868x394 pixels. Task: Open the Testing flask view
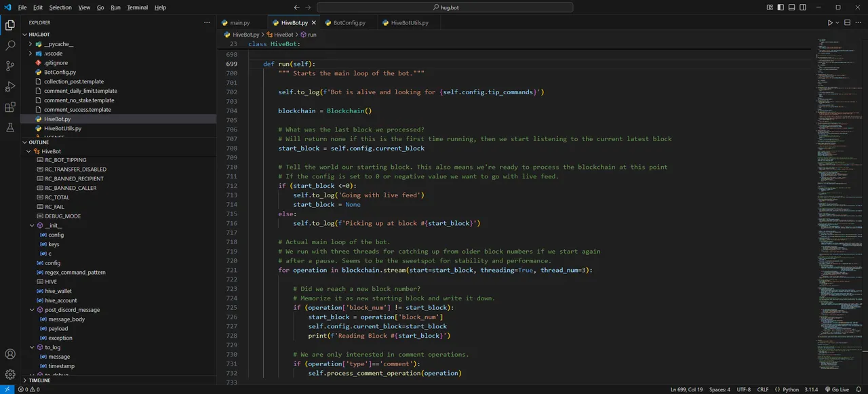click(x=10, y=127)
